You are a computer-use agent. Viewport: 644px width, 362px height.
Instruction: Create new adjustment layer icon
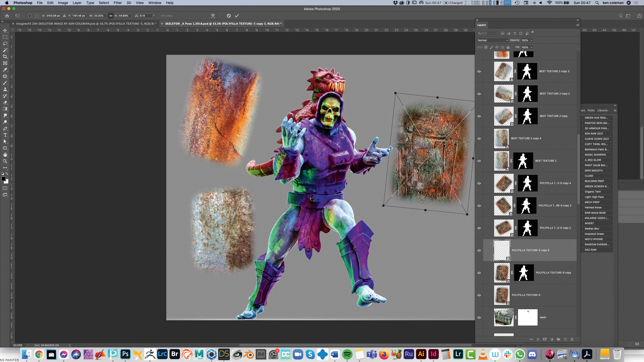point(552,339)
